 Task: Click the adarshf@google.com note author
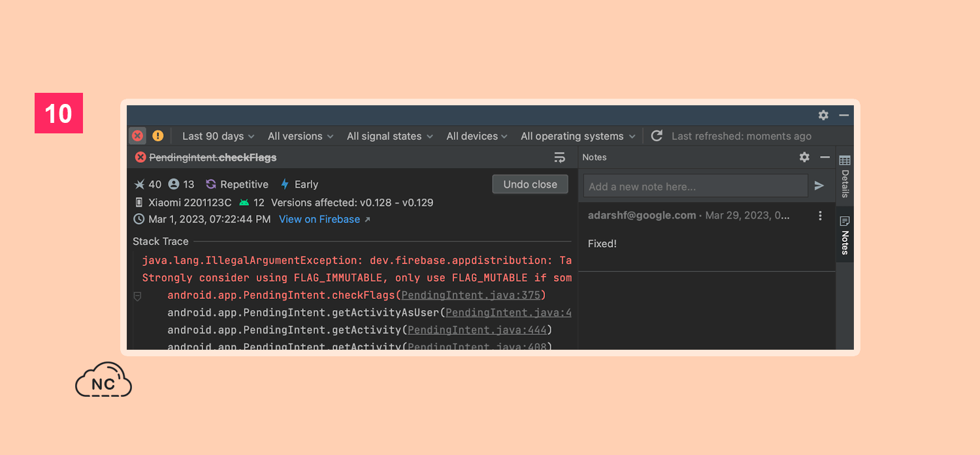click(642, 216)
